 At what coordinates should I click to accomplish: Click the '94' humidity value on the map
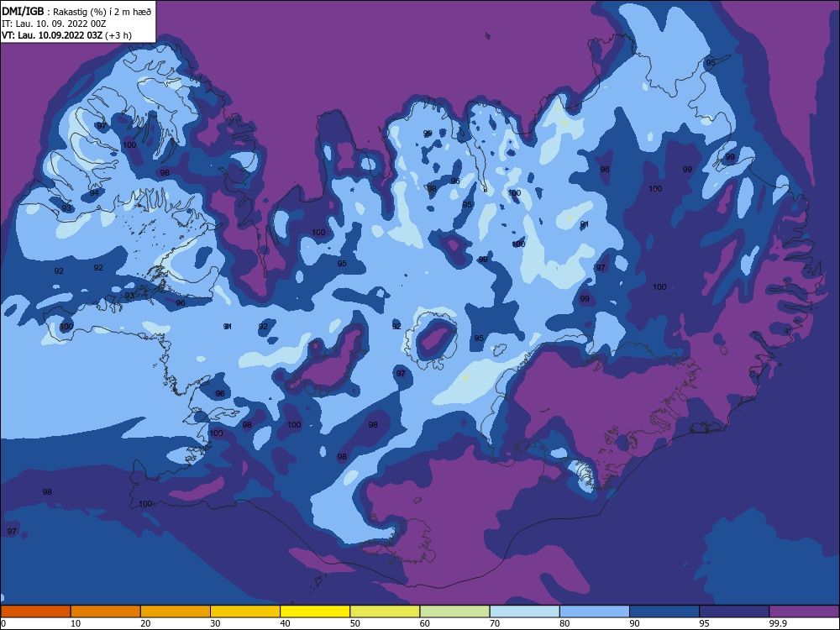(94, 193)
